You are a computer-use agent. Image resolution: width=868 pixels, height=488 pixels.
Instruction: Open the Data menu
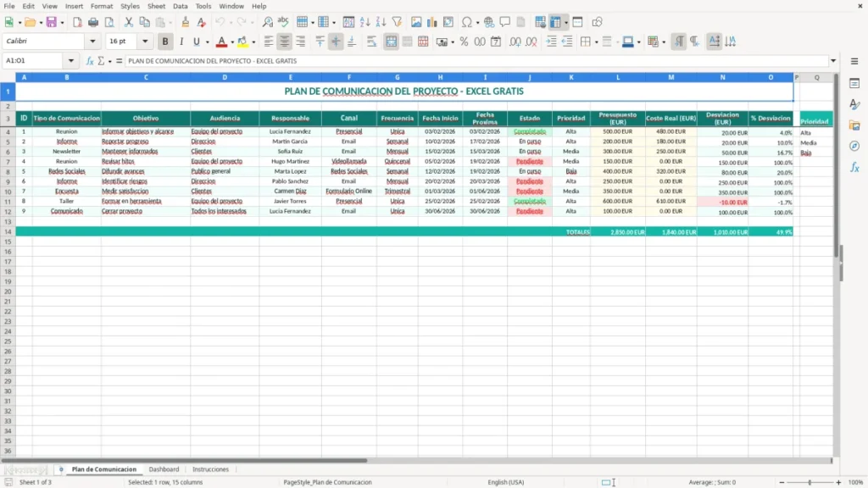(181, 6)
